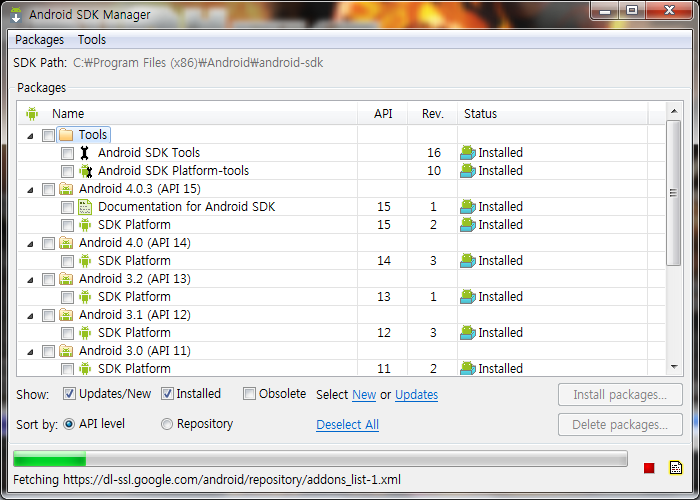Image resolution: width=700 pixels, height=500 pixels.
Task: Click the scrollbar down arrow
Action: point(674,367)
